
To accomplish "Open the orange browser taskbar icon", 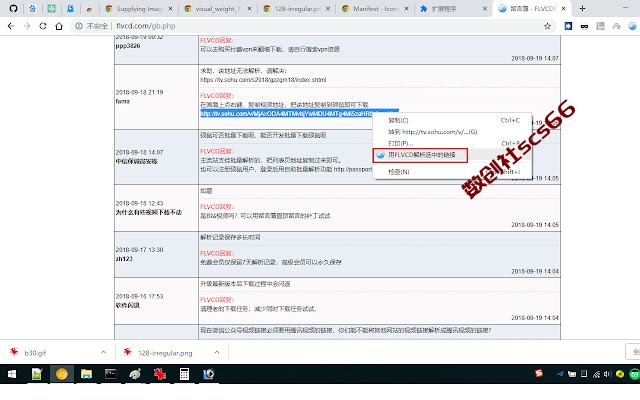I will tap(62, 374).
